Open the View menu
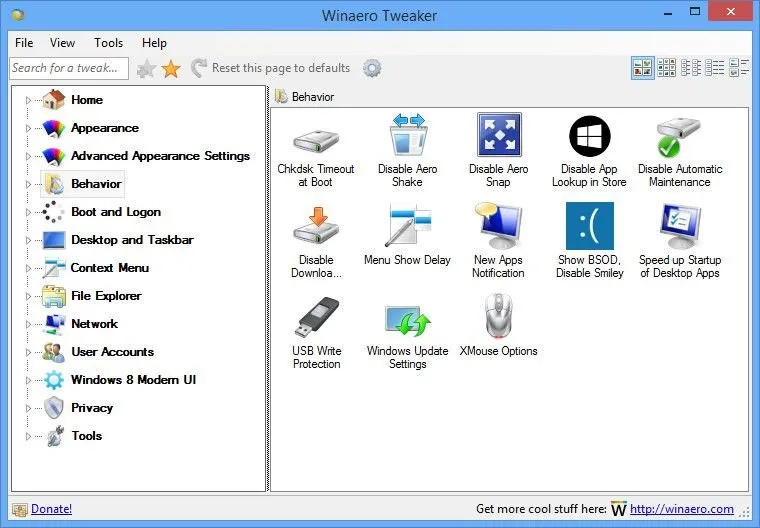Image resolution: width=760 pixels, height=528 pixels. 62,43
